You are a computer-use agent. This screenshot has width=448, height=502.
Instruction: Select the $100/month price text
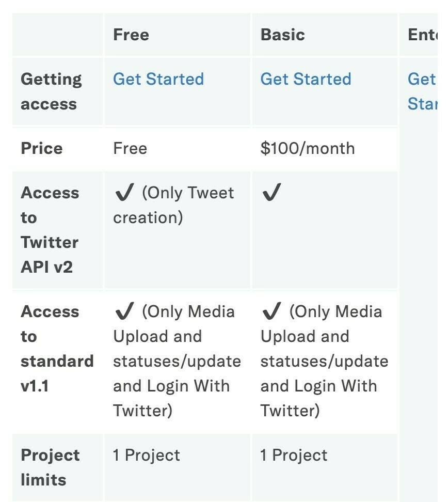point(308,148)
